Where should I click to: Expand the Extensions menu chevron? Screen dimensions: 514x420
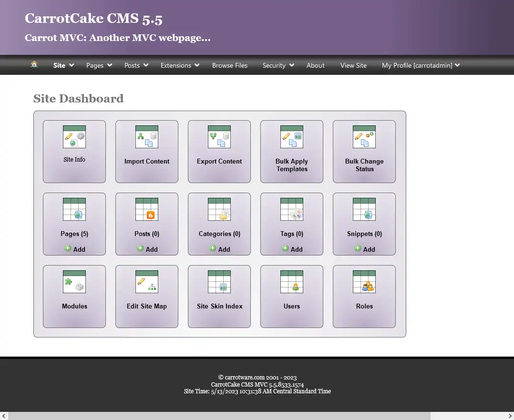pos(197,65)
